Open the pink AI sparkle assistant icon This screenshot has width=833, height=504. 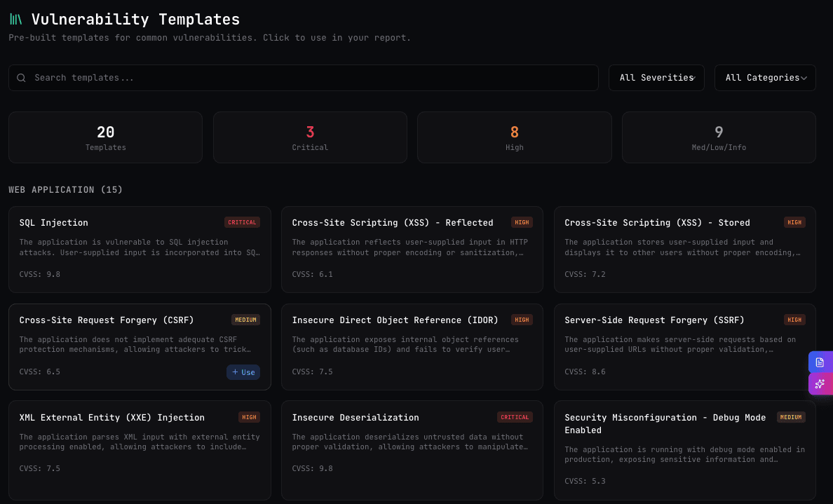(820, 384)
